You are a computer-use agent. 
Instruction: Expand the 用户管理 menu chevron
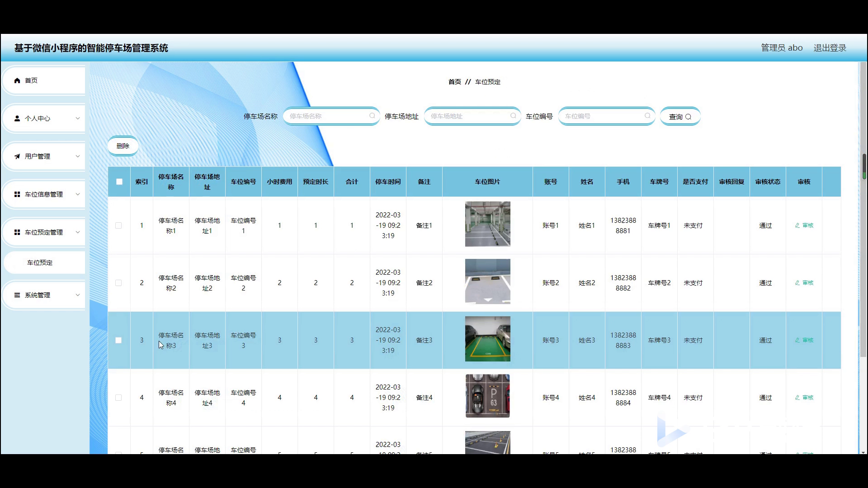(78, 156)
